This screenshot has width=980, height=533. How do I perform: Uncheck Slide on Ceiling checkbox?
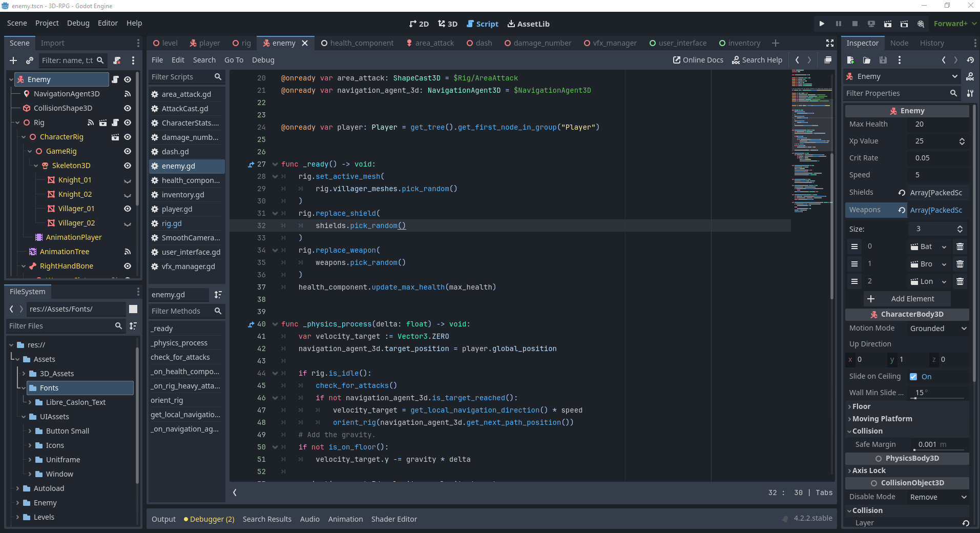(913, 377)
